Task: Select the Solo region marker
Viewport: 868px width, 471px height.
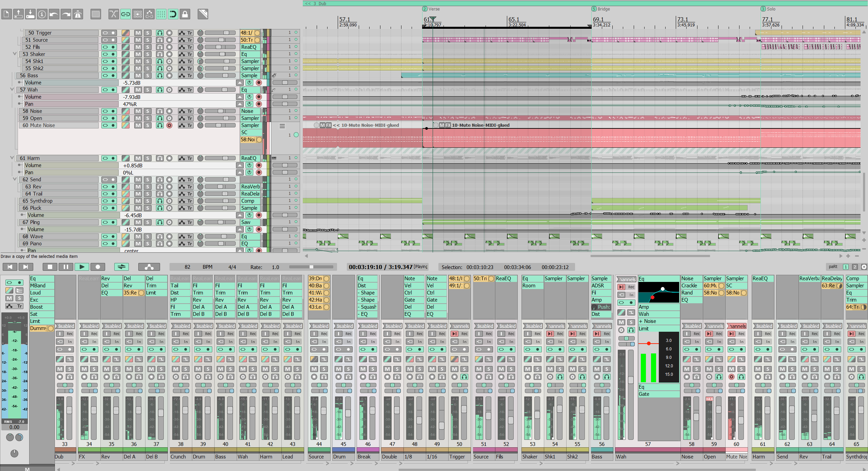Action: (768, 9)
